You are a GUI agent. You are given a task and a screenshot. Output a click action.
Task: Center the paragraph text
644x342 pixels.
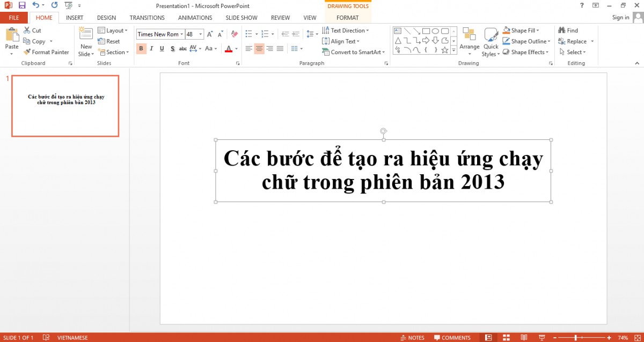(x=259, y=49)
